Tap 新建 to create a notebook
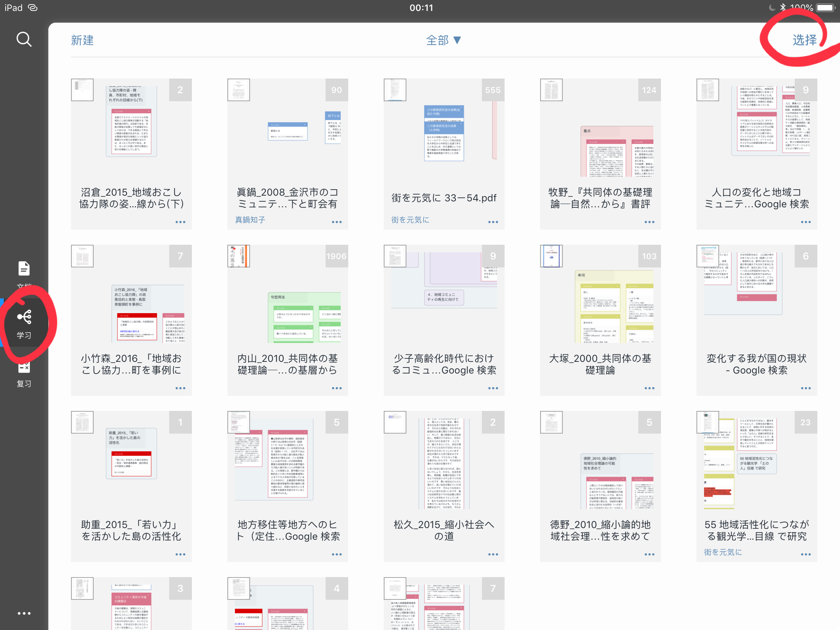 click(82, 40)
